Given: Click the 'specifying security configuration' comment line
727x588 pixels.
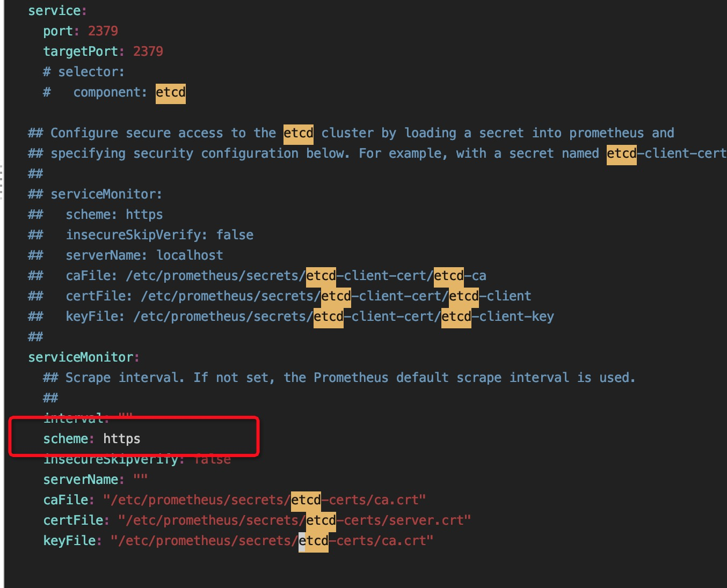Looking at the screenshot, I should [377, 153].
